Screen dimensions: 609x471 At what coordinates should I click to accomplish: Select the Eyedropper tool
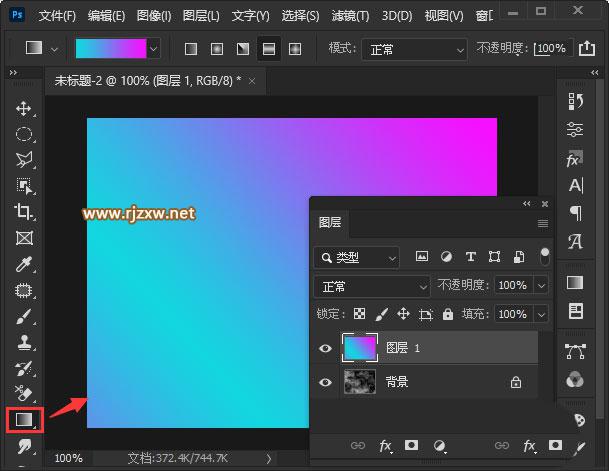pyautogui.click(x=24, y=264)
